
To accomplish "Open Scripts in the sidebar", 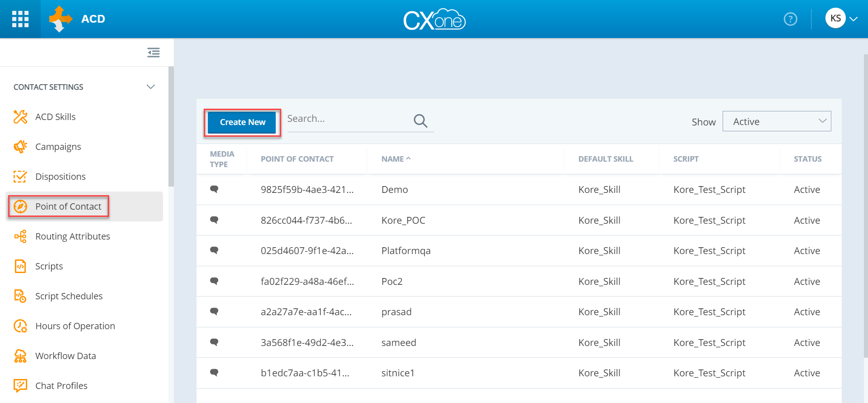I will tap(49, 266).
